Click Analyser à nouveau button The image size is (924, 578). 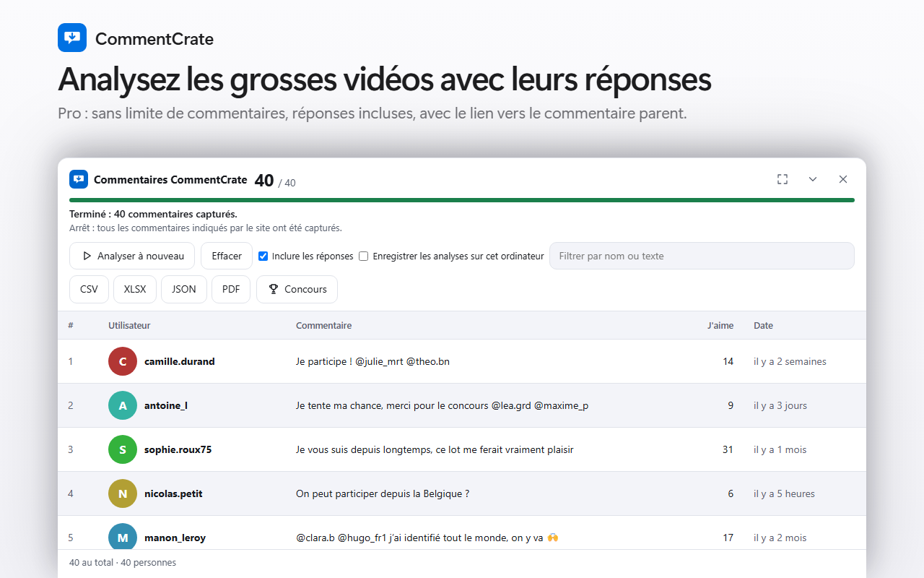click(x=132, y=256)
